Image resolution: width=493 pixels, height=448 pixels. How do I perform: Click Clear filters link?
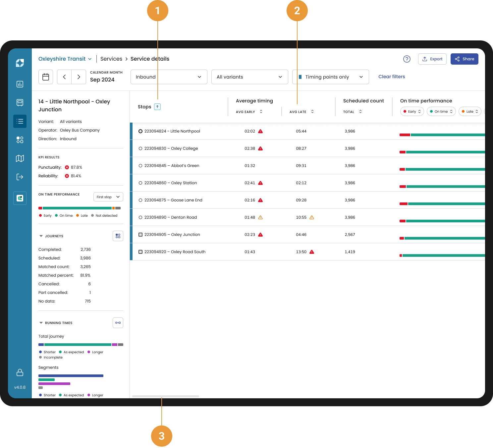tap(392, 77)
